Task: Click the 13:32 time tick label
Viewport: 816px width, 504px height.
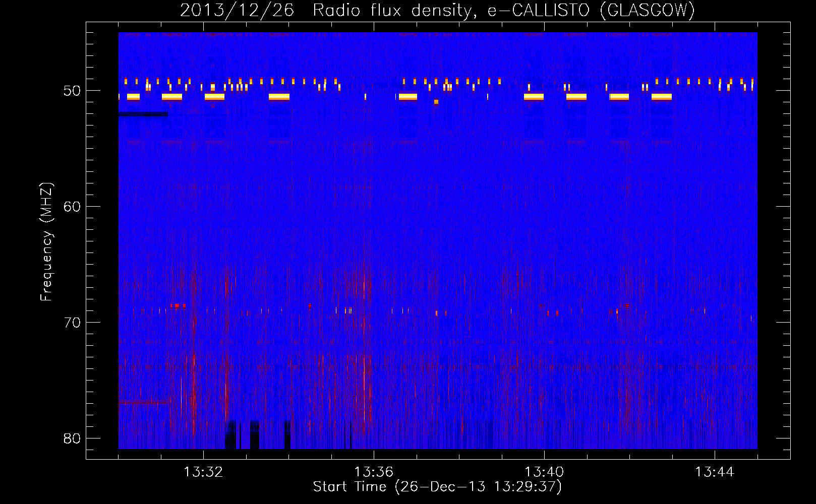Action: point(203,472)
